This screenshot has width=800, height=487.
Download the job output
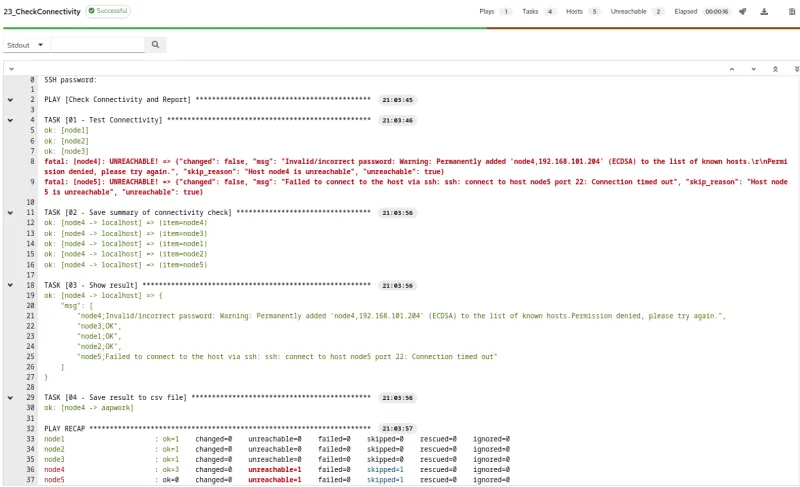click(x=764, y=11)
